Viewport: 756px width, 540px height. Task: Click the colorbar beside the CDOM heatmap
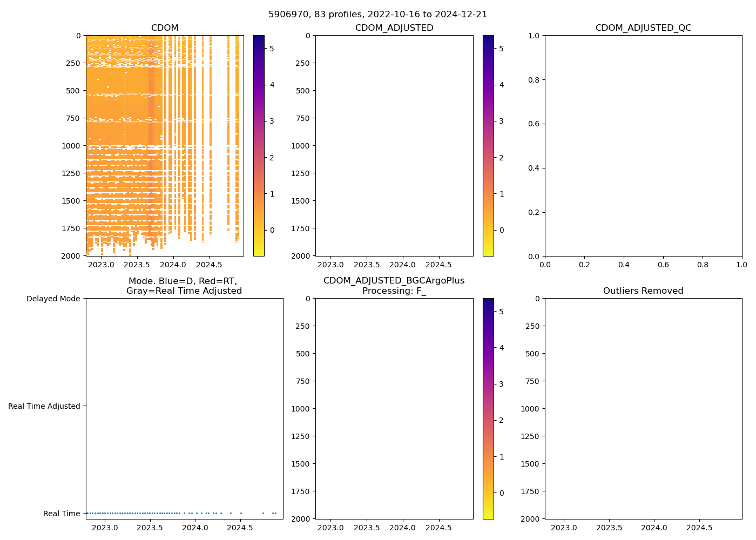(259, 146)
